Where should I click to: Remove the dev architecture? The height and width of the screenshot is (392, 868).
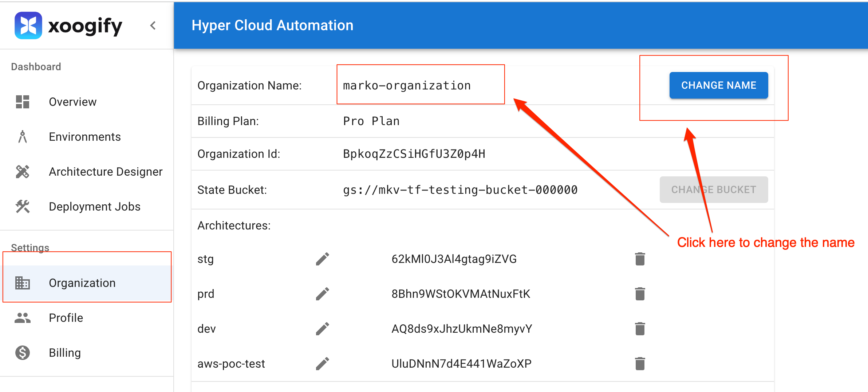click(x=640, y=329)
